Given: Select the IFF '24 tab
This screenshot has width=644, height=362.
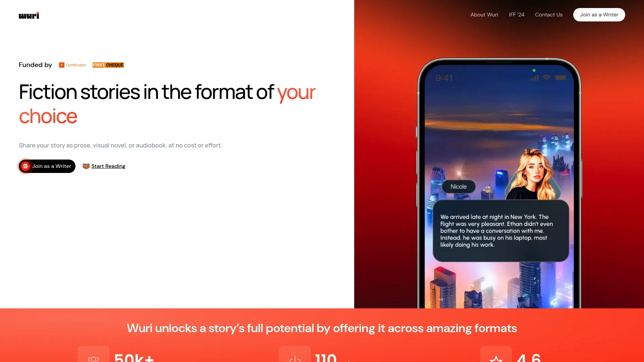Looking at the screenshot, I should [x=517, y=15].
